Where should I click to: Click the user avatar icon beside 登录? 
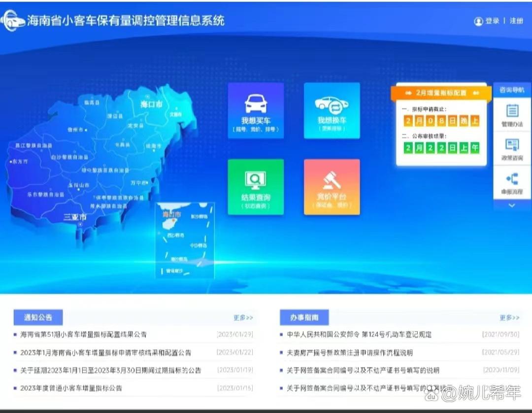tap(478, 21)
